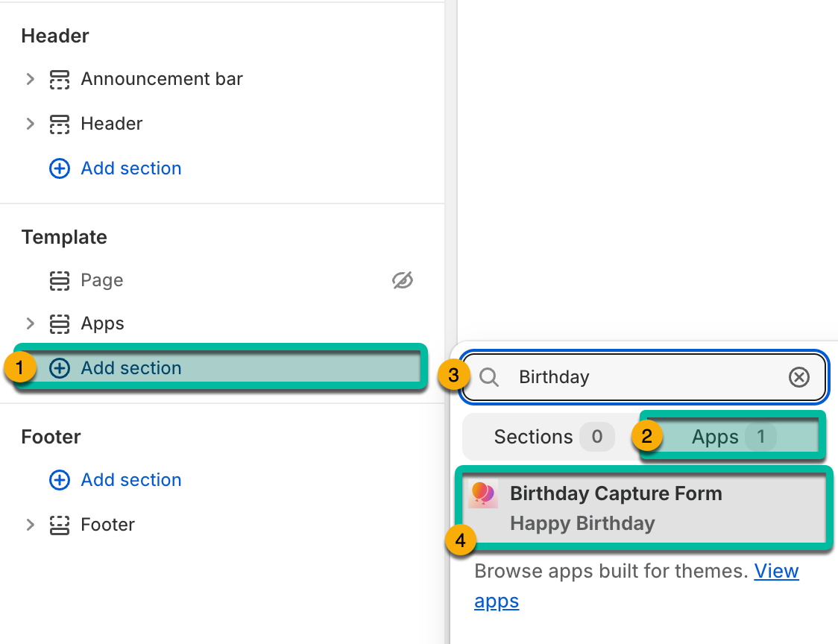The width and height of the screenshot is (838, 644).
Task: Expand the Announcement bar section
Action: 30,79
